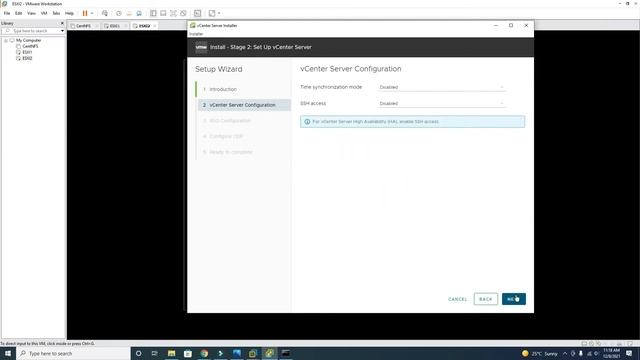Close the Library panel

[62, 23]
